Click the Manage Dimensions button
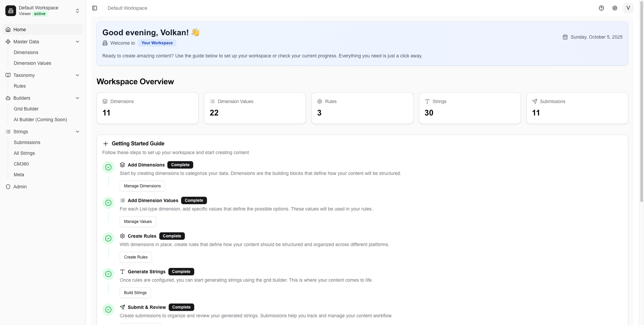The image size is (644, 325). click(x=142, y=186)
